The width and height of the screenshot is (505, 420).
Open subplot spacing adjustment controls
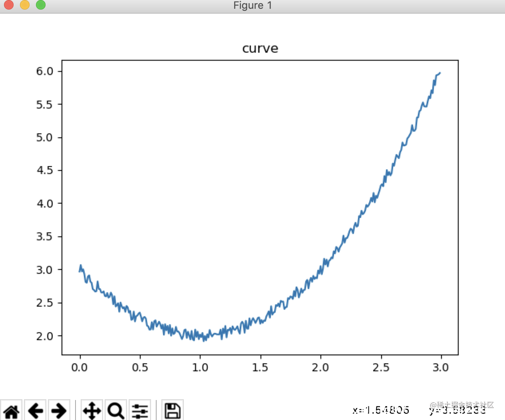(140, 410)
